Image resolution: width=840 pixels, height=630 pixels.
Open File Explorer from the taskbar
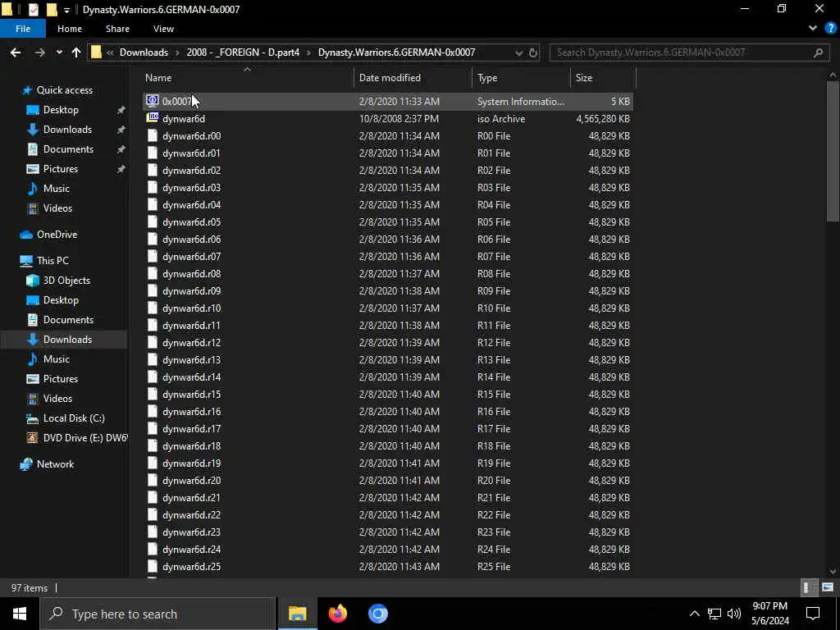(x=297, y=614)
